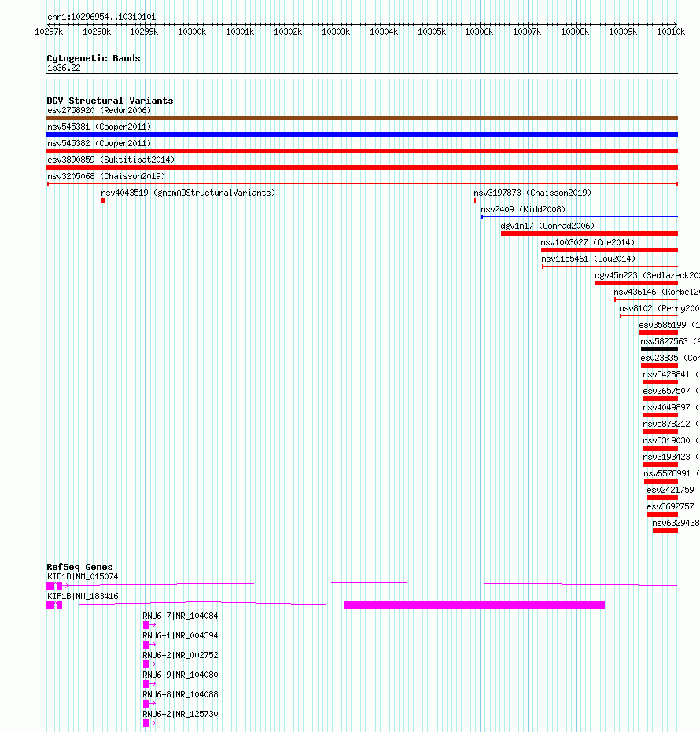This screenshot has width=700, height=732.
Task: Click the magenta RNU6-2 NR_002752 gene glyph
Action: 149,664
